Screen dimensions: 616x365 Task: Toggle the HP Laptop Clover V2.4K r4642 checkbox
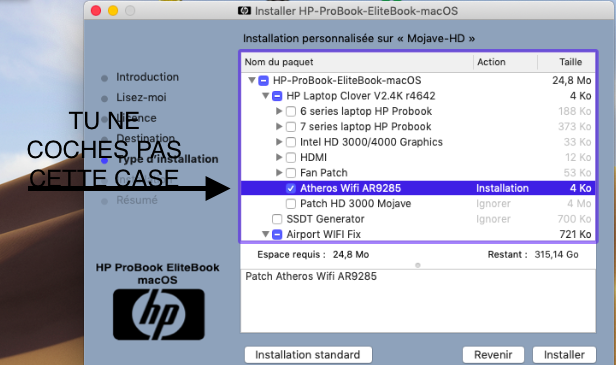tap(277, 96)
